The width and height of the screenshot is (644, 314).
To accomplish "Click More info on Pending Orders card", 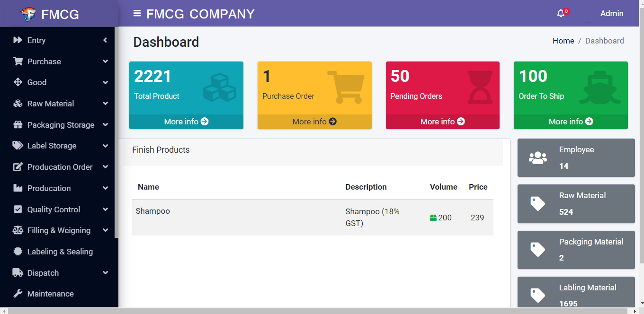I will (x=442, y=122).
